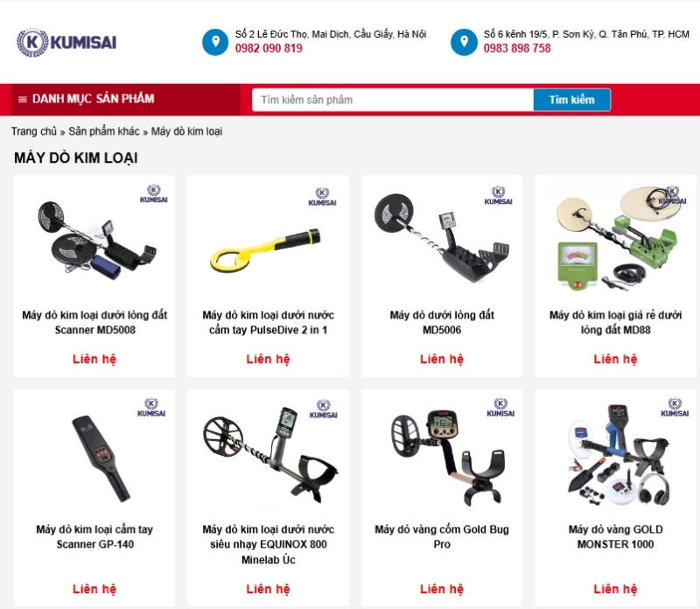Click the Kumisai logo in header
This screenshot has height=609, width=700.
click(66, 42)
